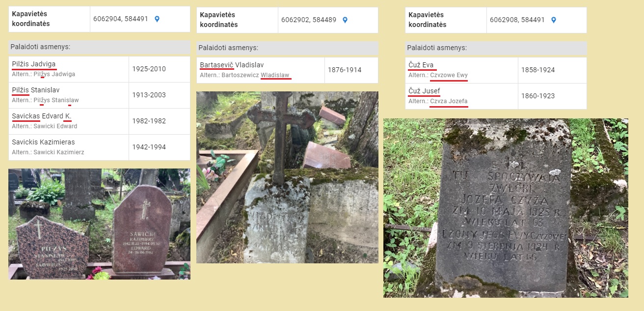Click the 1860-1923 dates cell
The image size is (644, 311).
[x=552, y=96]
